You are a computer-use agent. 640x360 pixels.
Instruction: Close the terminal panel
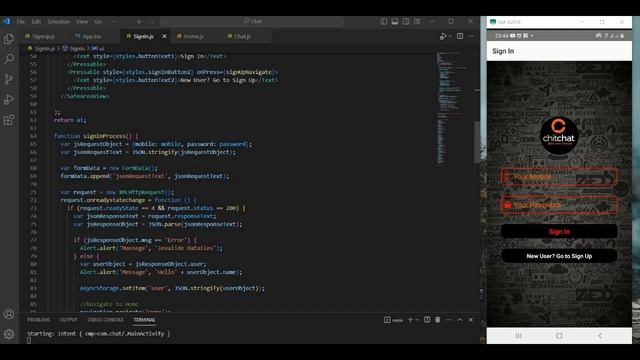[x=471, y=320]
